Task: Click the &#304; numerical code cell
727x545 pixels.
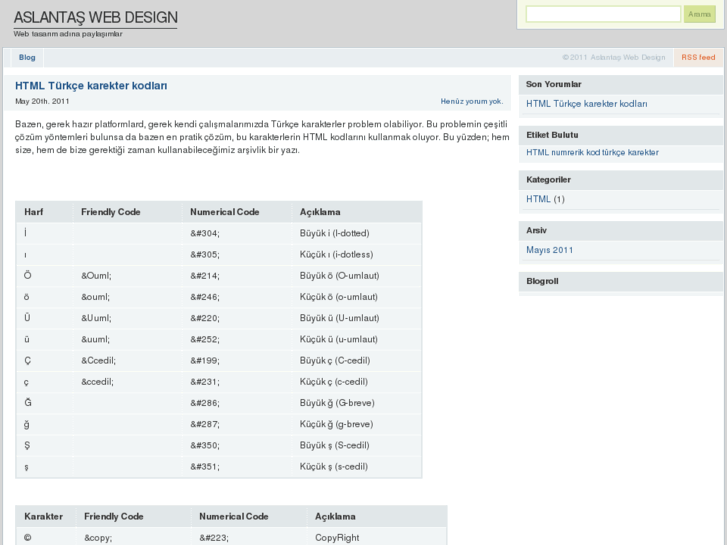Action: (x=205, y=233)
